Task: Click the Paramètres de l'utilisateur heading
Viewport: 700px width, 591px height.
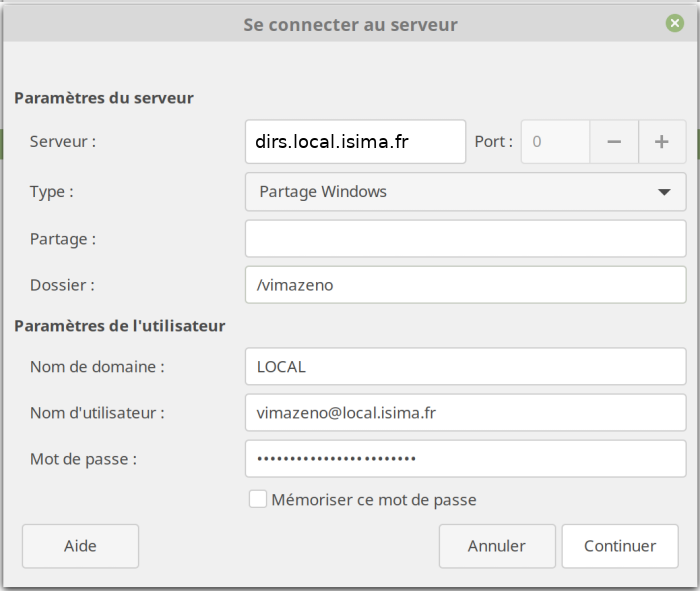Action: 119,326
